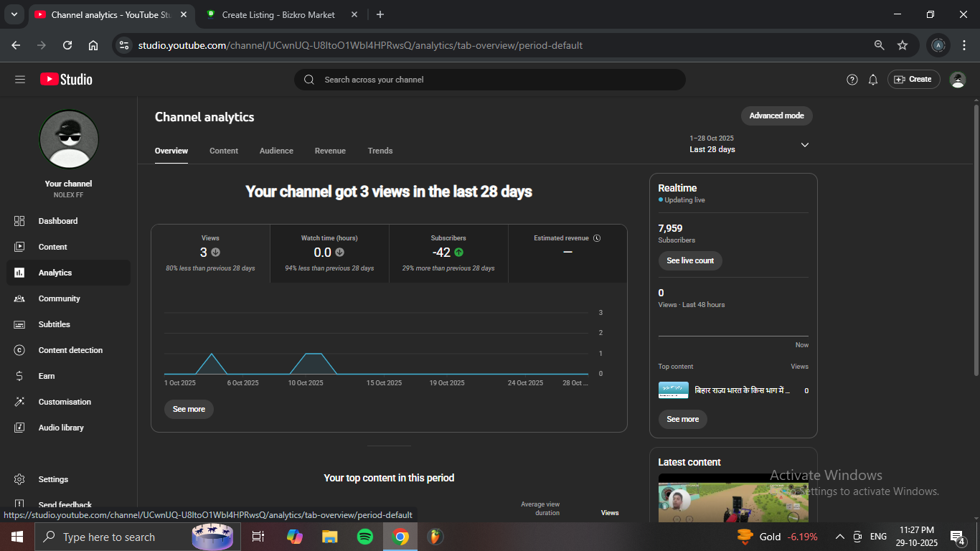Image resolution: width=980 pixels, height=551 pixels.
Task: Select the Watch time metric card
Action: (329, 253)
